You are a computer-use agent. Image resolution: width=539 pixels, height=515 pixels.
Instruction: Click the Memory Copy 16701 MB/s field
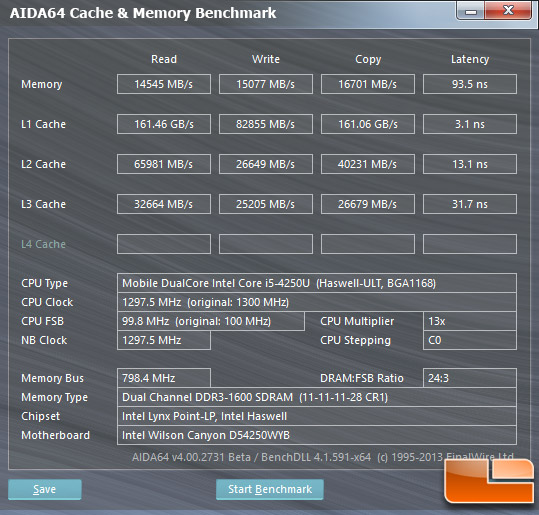368,84
